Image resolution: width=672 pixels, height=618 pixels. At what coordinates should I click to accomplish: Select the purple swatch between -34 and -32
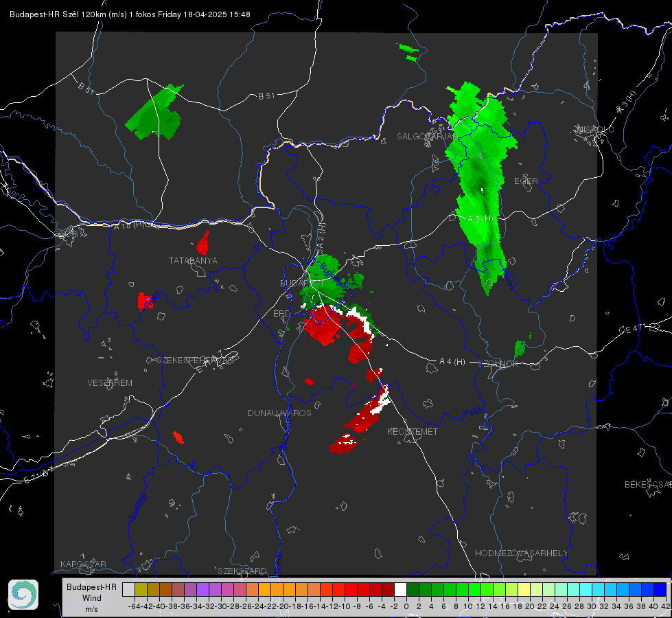202,589
